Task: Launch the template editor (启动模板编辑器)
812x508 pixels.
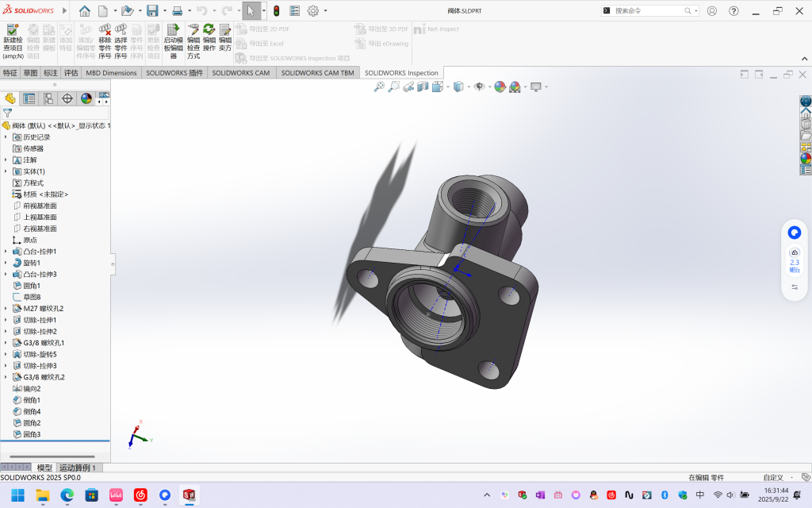Action: point(172,30)
